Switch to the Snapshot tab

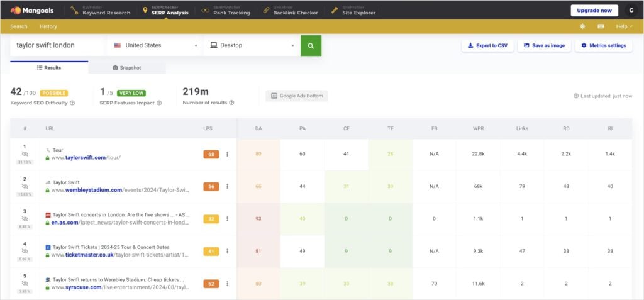pos(126,67)
